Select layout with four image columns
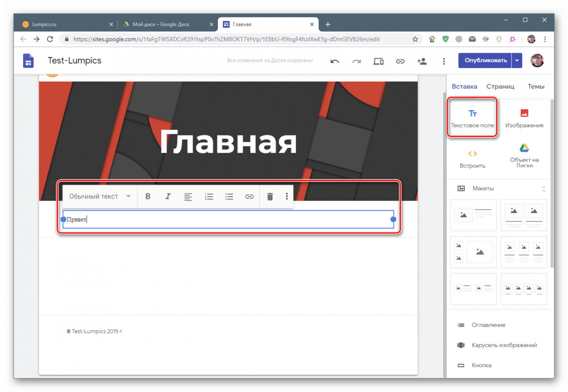Screen dimensions: 568x392 [524, 289]
